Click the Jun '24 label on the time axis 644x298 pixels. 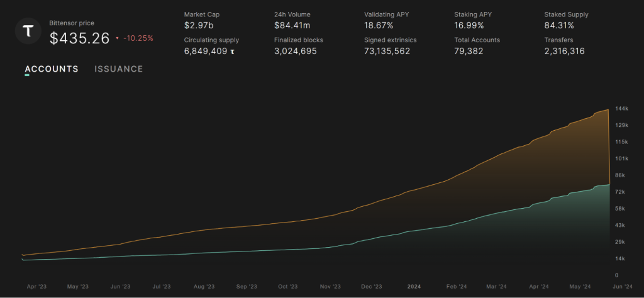[621, 286]
